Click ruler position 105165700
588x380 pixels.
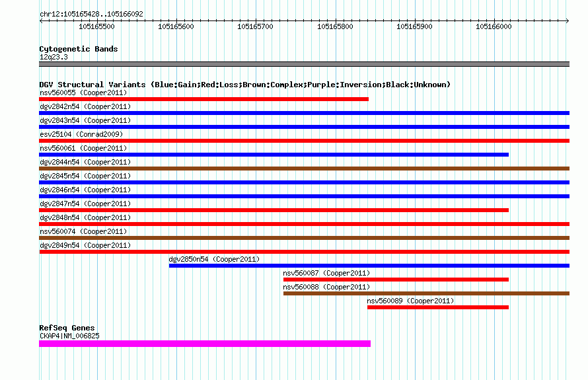pos(256,26)
